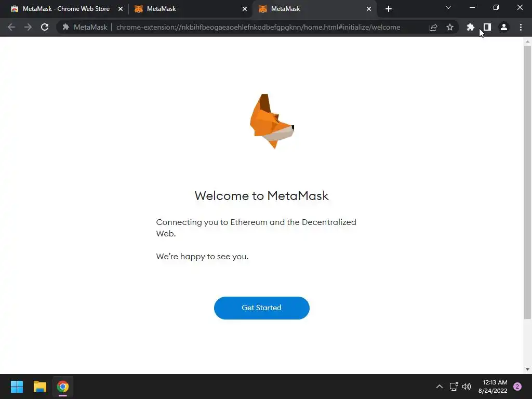Open the tab search dropdown chevron
This screenshot has height=399, width=532.
click(x=448, y=7)
